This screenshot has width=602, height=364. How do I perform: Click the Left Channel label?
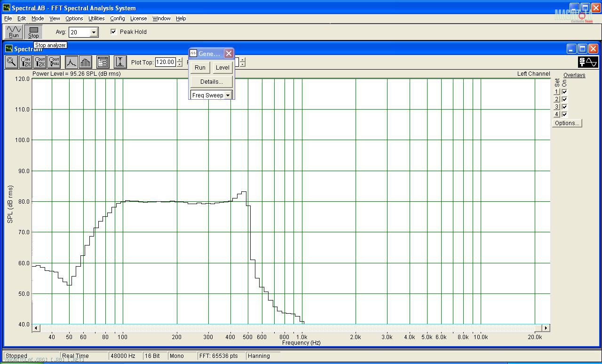(534, 74)
